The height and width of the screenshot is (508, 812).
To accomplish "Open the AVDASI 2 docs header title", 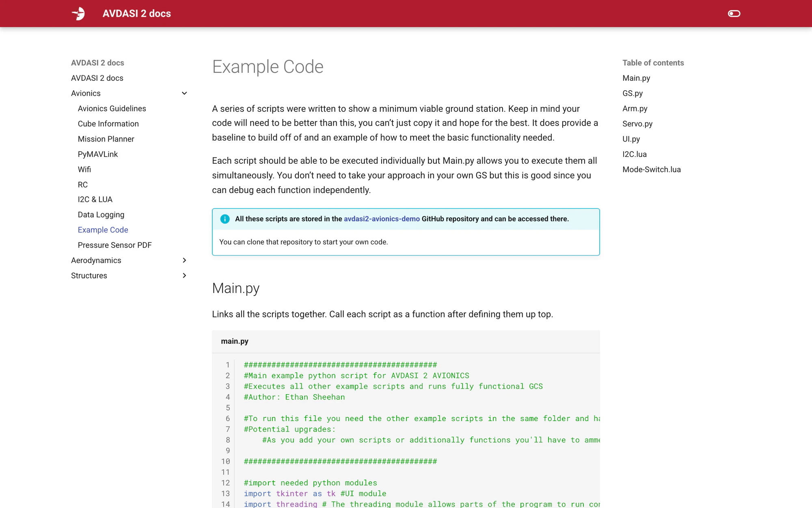I will pyautogui.click(x=136, y=13).
